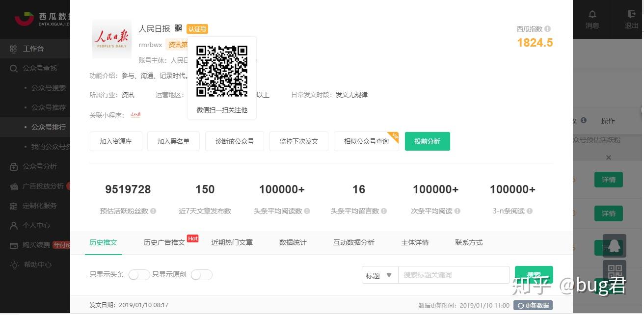Click the 购买续费 card icon
The height and width of the screenshot is (315, 644).
click(x=14, y=245)
